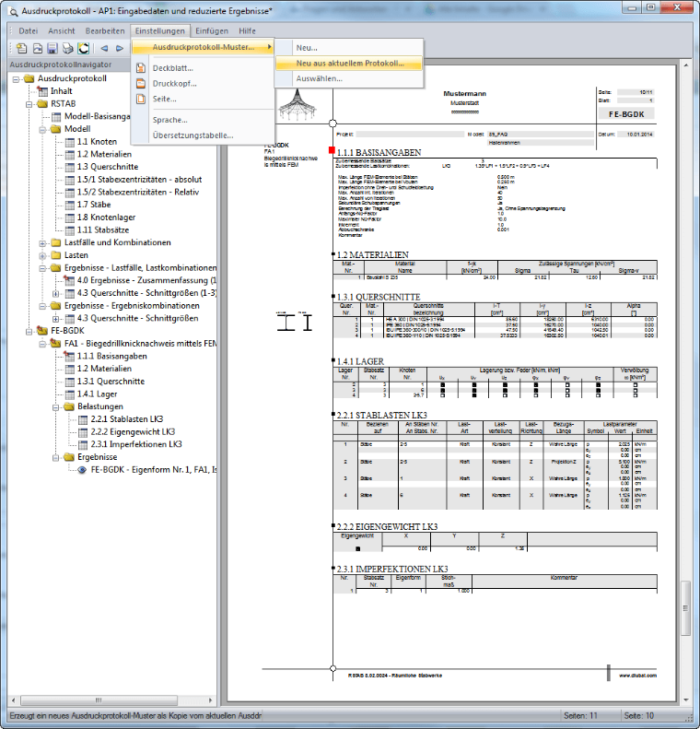
Task: Click the table icon beside 2.2.1 Stablasten LK3
Action: pyautogui.click(x=83, y=419)
